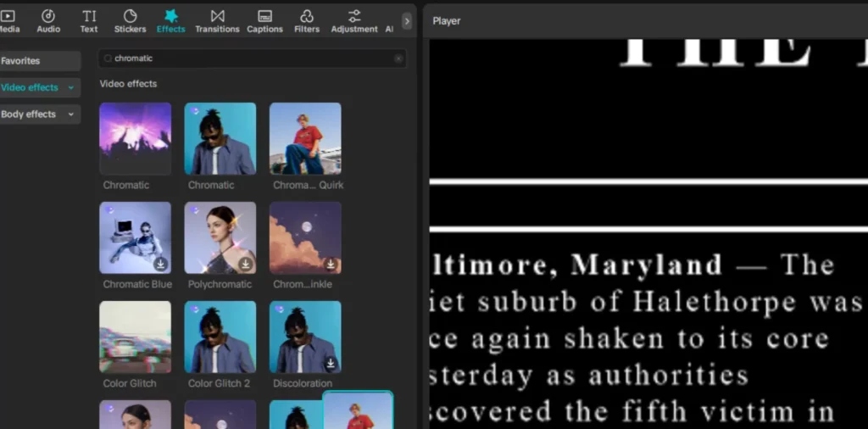Download the Discoloration effect
868x429 pixels.
(331, 363)
